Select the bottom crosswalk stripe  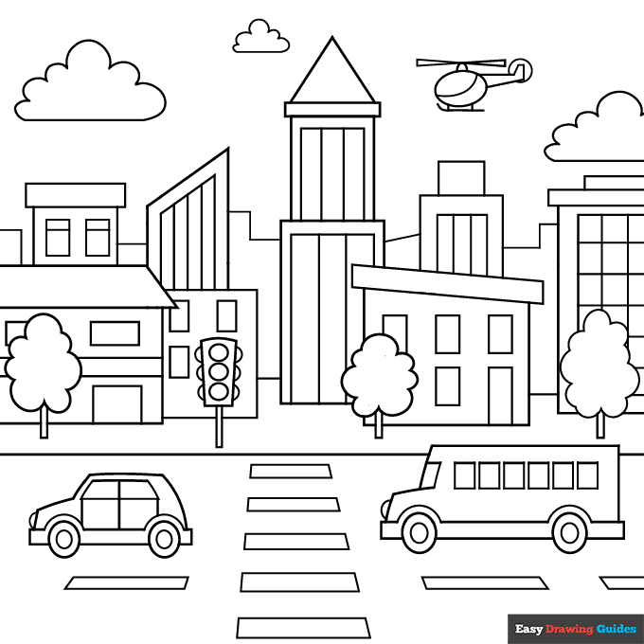click(x=303, y=627)
